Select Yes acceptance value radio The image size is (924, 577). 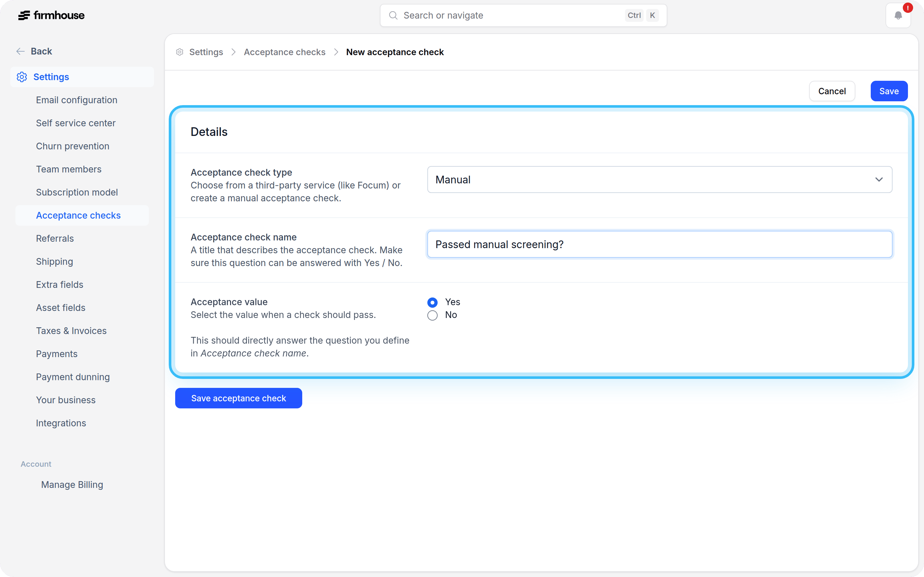[432, 302]
